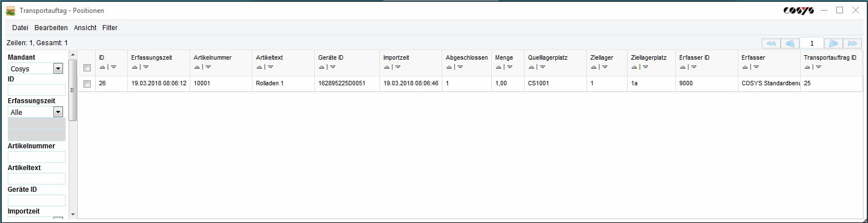868x223 pixels.
Task: Sort Erfassungszeit column descending
Action: coord(146,67)
